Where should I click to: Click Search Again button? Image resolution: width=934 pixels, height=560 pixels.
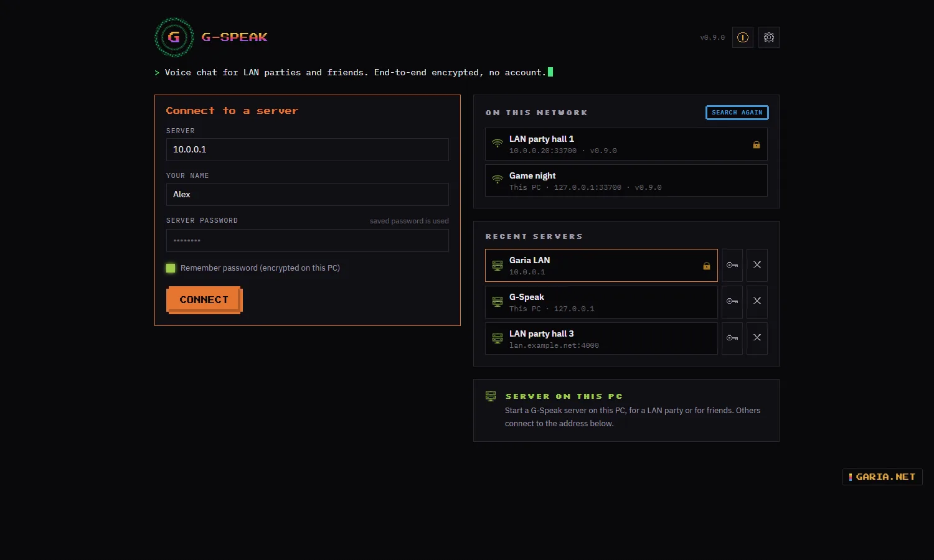click(737, 113)
